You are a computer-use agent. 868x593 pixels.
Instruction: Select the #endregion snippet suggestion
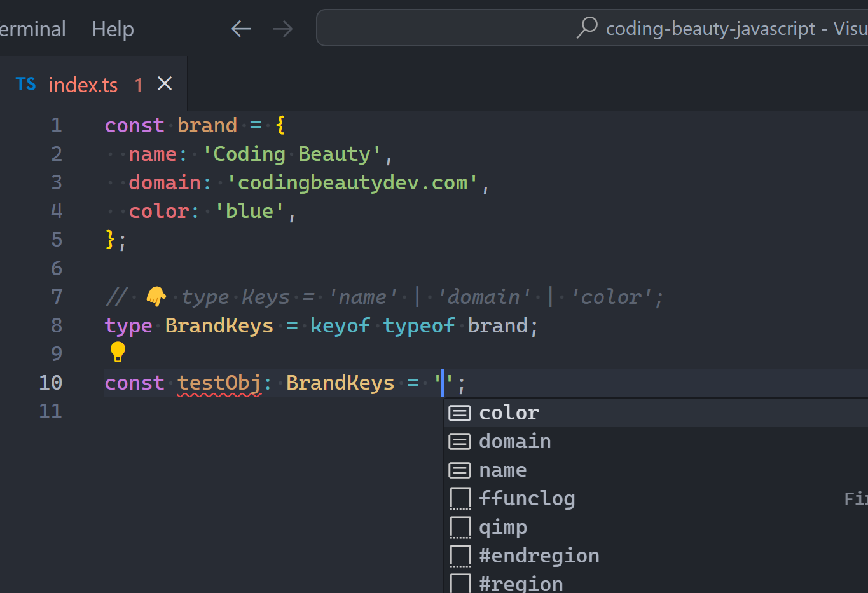[x=539, y=556]
